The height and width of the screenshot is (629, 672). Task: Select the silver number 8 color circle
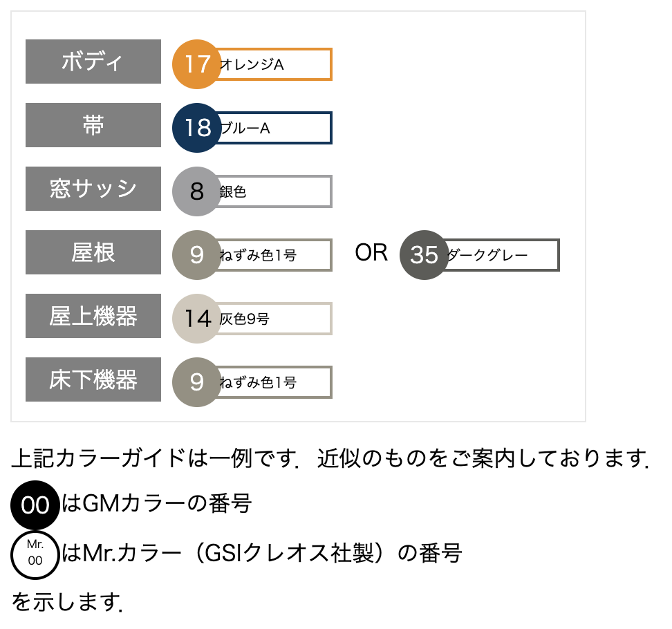click(x=197, y=191)
